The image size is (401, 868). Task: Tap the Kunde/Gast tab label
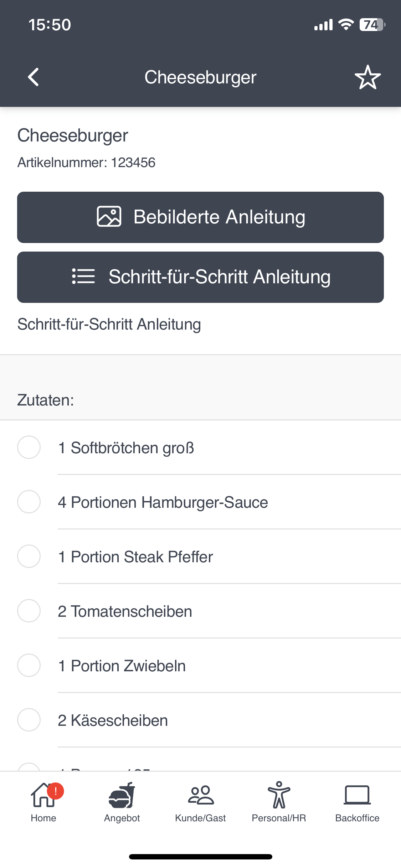[200, 818]
